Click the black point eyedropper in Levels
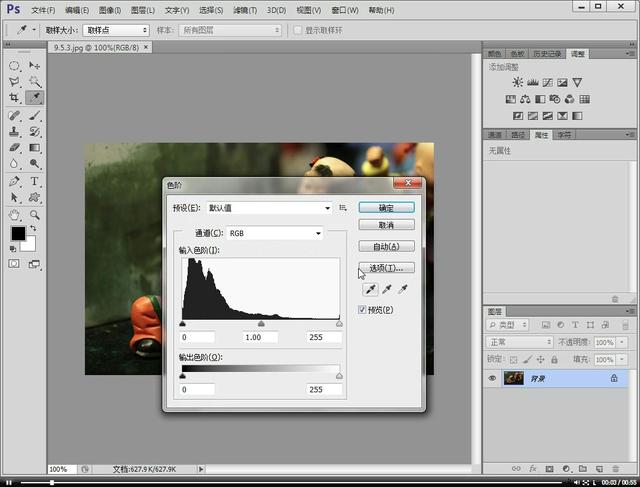 370,289
